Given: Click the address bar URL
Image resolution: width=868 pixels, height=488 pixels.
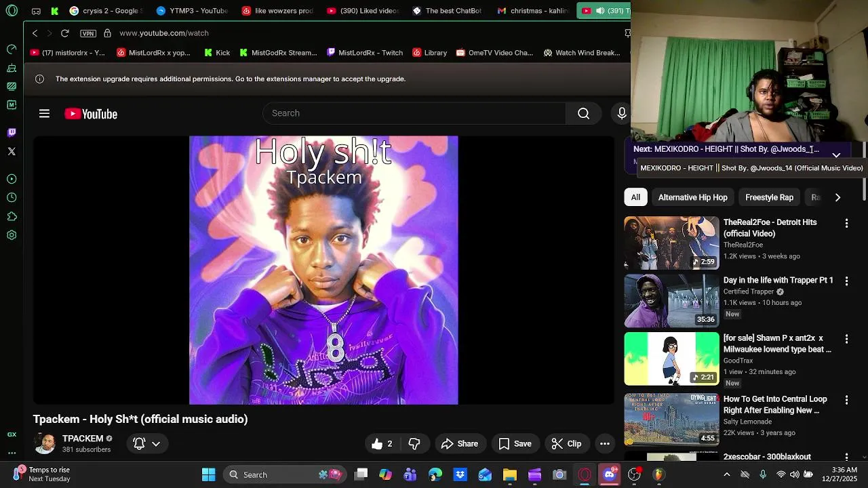Looking at the screenshot, I should 164,33.
